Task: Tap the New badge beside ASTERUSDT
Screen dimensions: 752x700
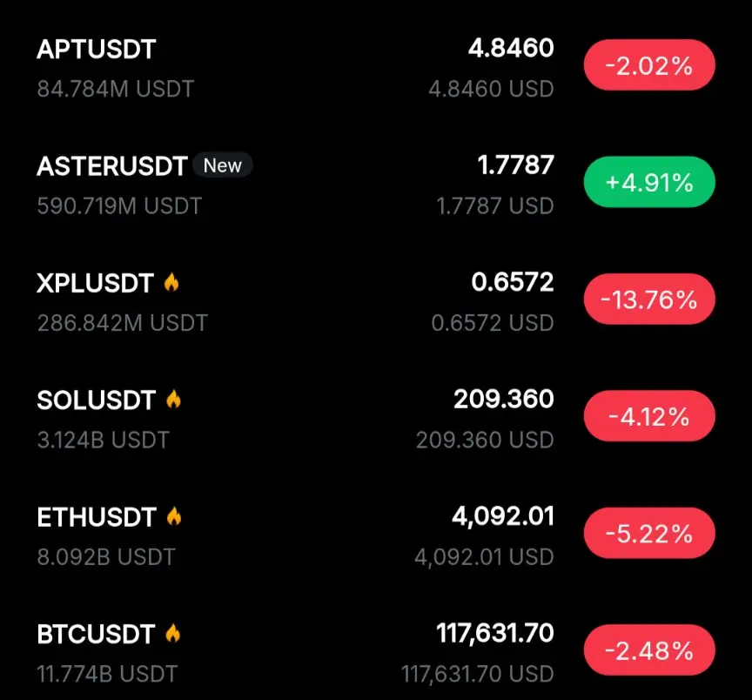Action: click(x=223, y=165)
